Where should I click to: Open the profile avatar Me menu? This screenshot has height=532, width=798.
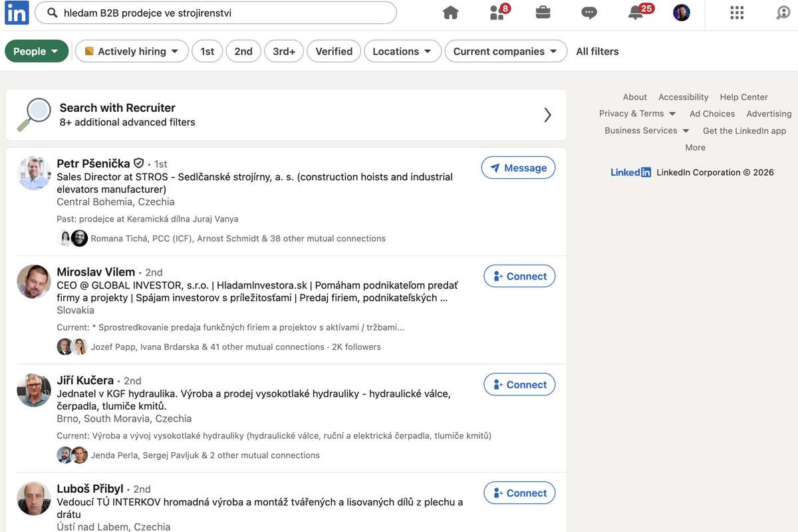(x=682, y=13)
